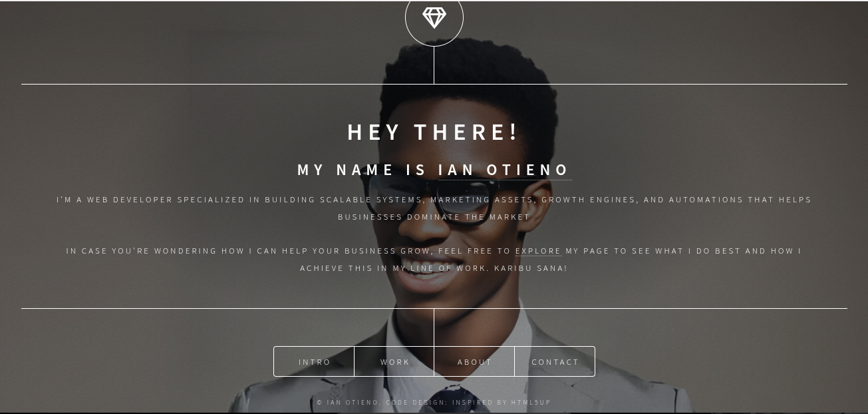868x414 pixels.
Task: Click the diamond logo icon
Action: click(434, 17)
